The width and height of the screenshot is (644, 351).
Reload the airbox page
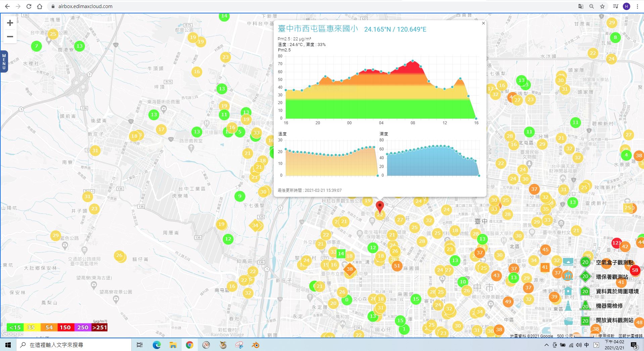tap(29, 6)
